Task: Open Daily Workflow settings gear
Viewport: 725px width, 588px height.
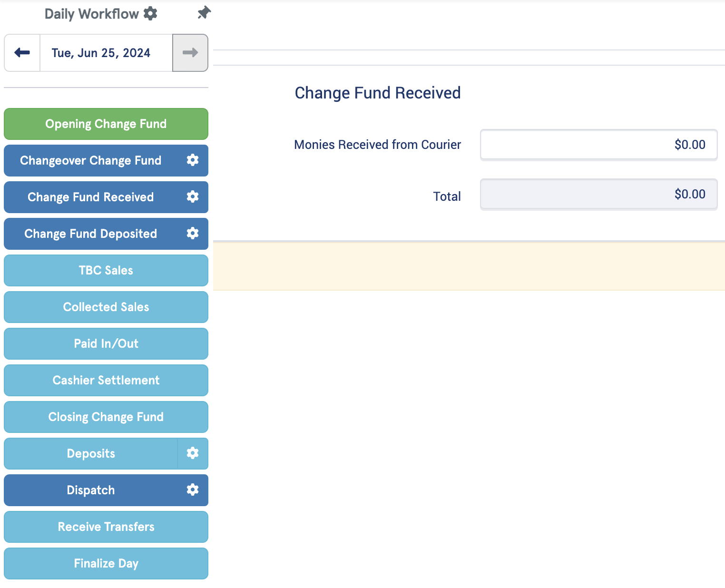Action: [x=150, y=14]
